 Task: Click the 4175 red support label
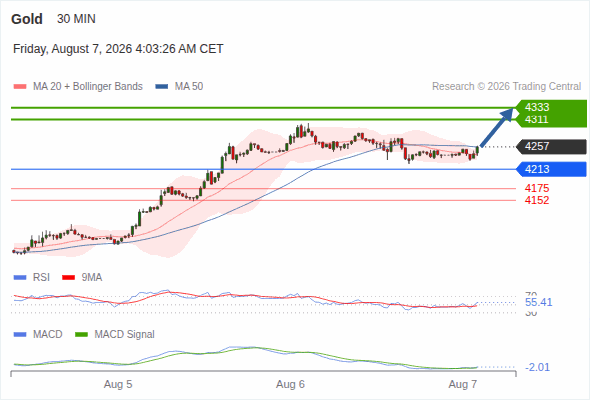pyautogui.click(x=537, y=188)
